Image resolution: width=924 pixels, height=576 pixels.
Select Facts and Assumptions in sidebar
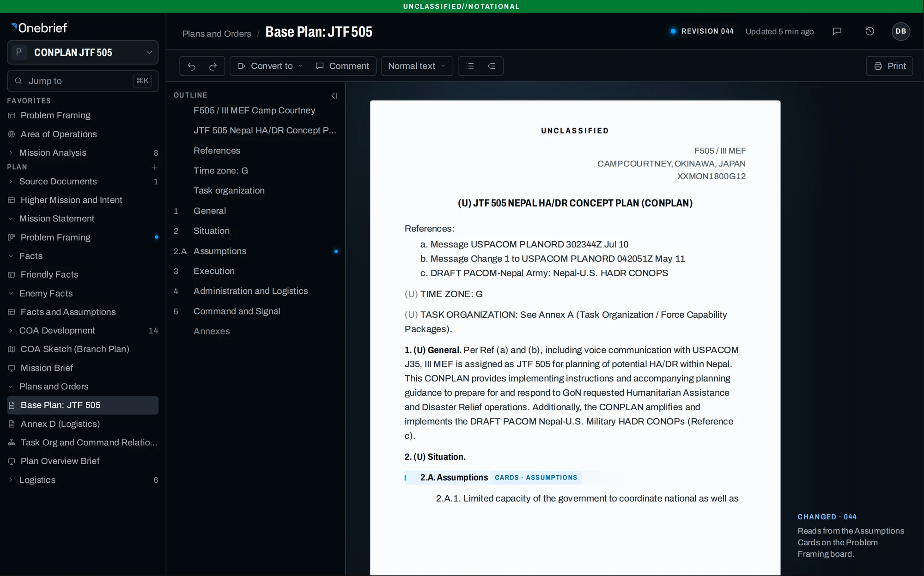coord(83,312)
